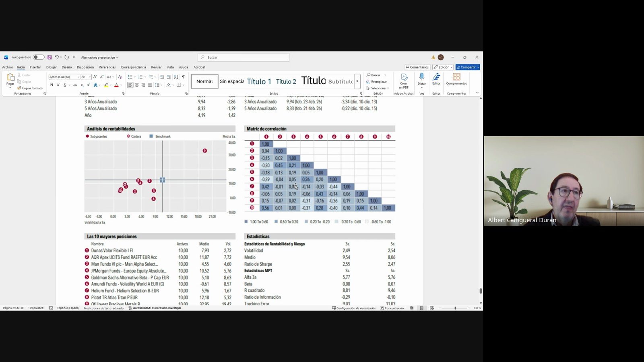Increase the paragraph indent
Image resolution: width=644 pixels, height=362 pixels.
click(x=169, y=77)
